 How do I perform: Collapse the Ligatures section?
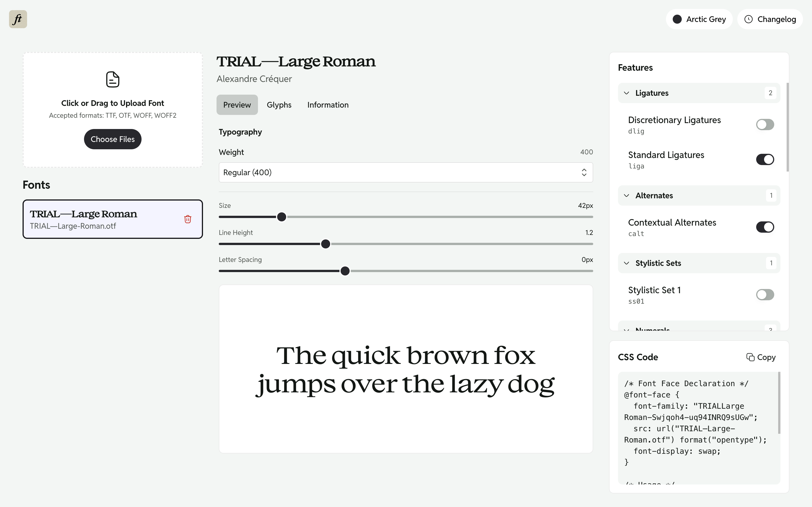tap(627, 93)
